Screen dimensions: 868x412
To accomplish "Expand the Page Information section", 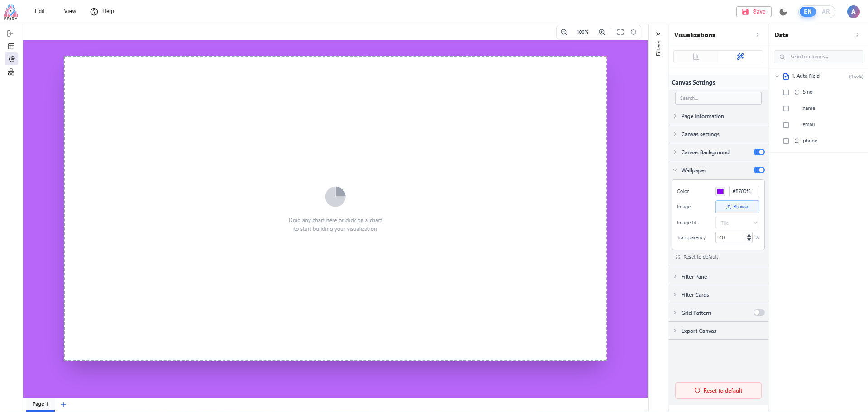I will [x=702, y=116].
